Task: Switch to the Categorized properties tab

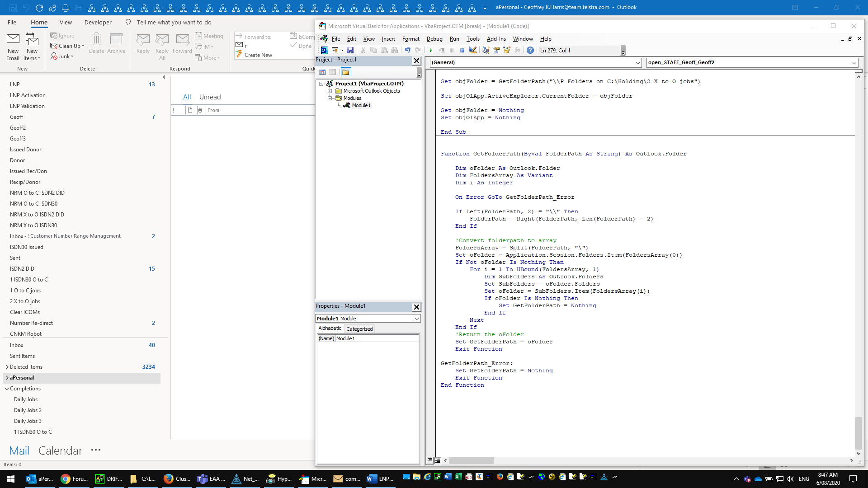Action: click(x=359, y=329)
